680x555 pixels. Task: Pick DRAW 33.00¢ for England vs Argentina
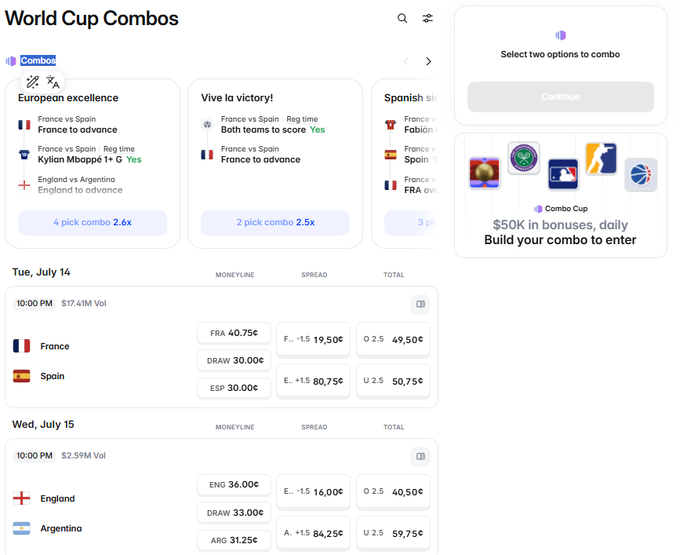pos(234,513)
